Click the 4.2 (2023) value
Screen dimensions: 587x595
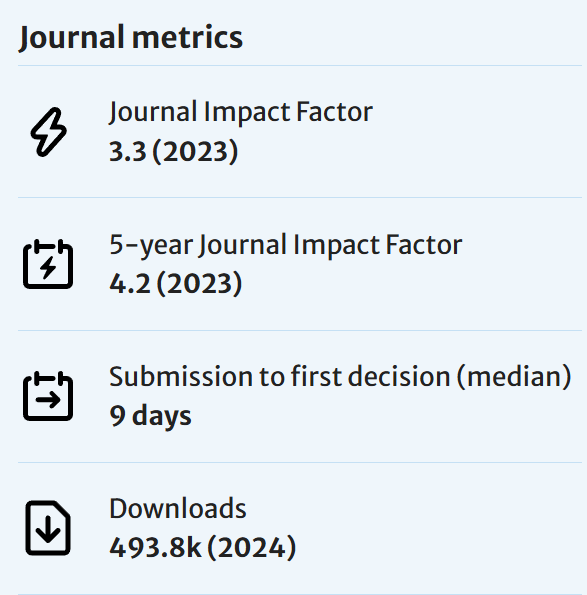(175, 283)
